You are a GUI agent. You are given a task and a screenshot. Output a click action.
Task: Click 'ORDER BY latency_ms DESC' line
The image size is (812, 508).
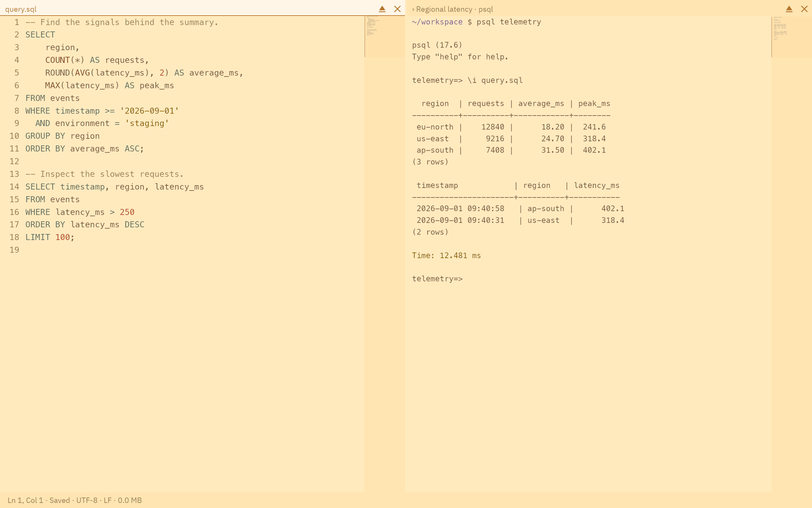85,225
